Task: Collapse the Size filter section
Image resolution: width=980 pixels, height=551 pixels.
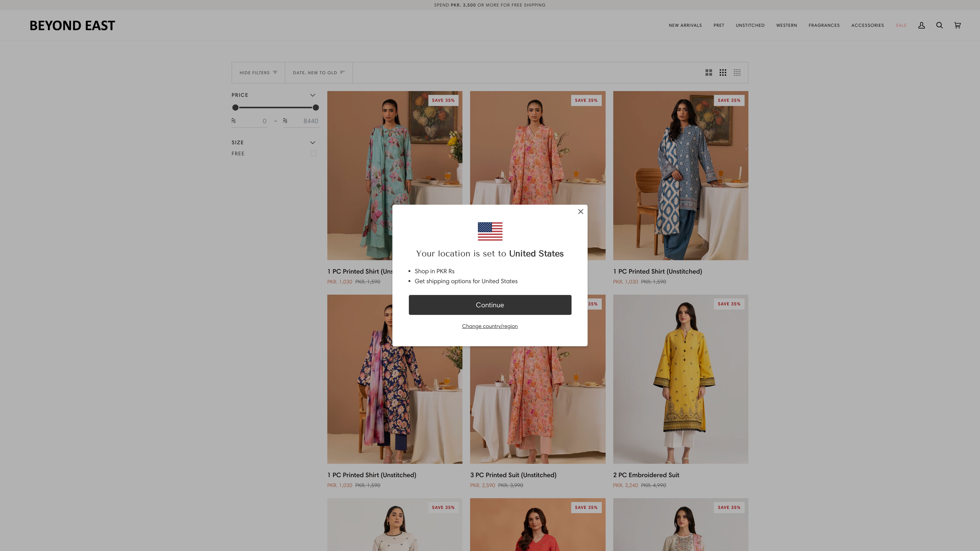Action: 312,143
